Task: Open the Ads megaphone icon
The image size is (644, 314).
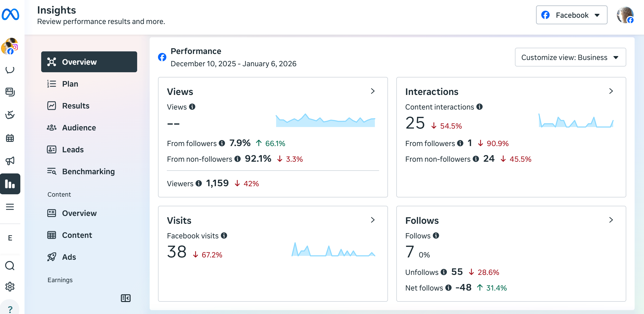Action: [10, 161]
